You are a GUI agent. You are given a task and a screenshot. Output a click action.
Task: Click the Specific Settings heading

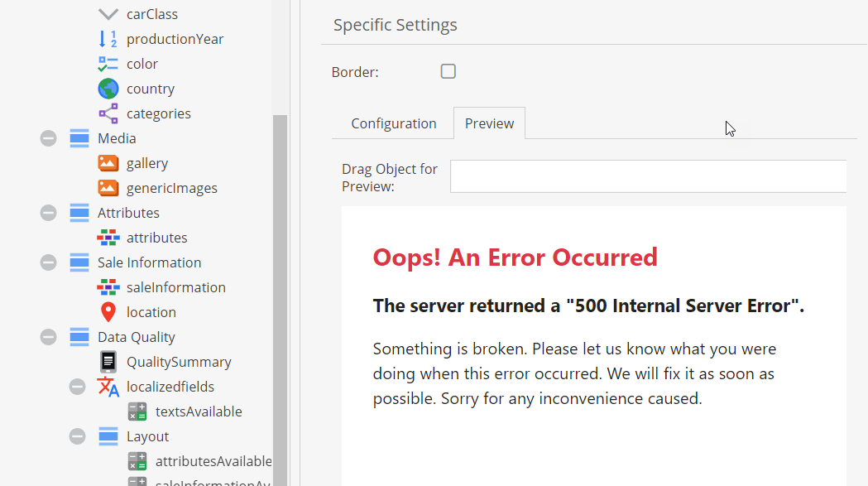pos(396,25)
